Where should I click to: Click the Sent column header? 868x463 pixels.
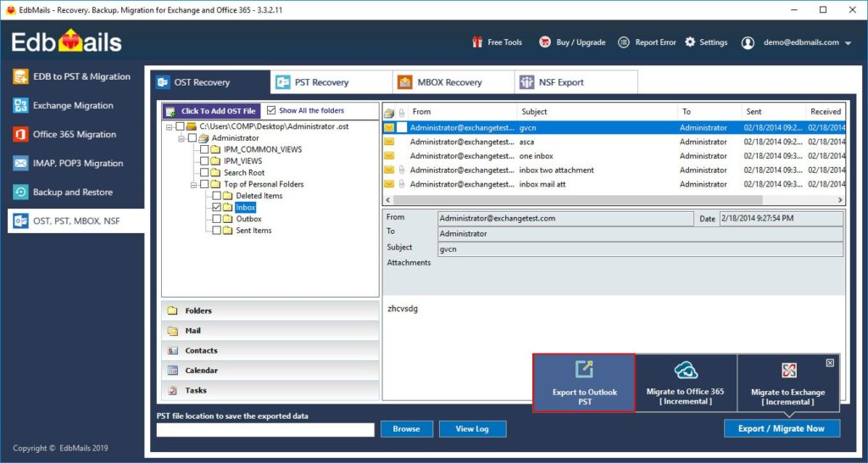click(x=773, y=111)
